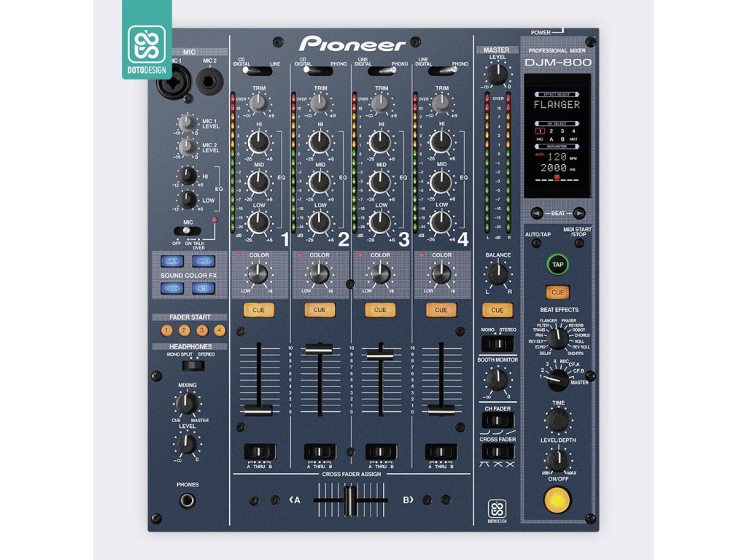Switch the CROSS FADER curve selector
Image resolution: width=747 pixels, height=560 pixels.
498,452
